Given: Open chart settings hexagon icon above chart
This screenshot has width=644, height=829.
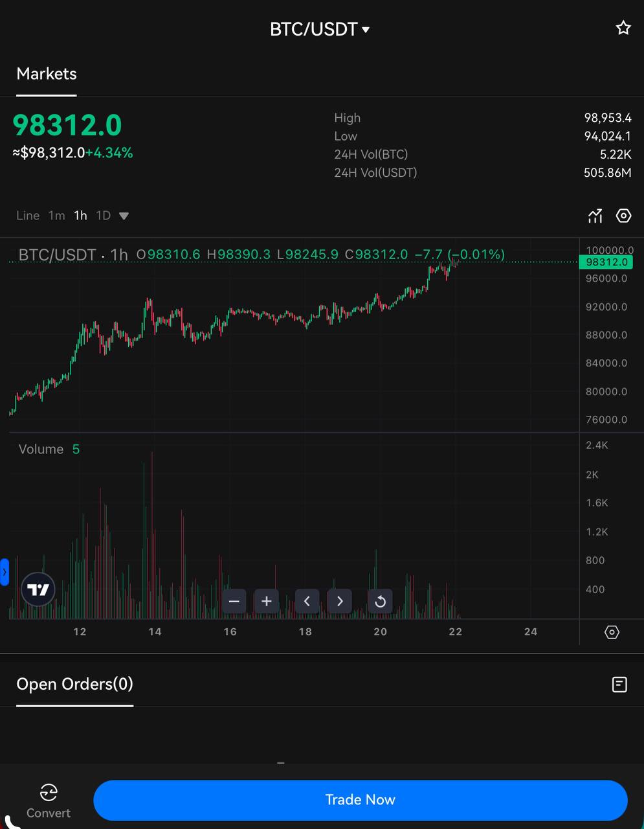Looking at the screenshot, I should (623, 216).
